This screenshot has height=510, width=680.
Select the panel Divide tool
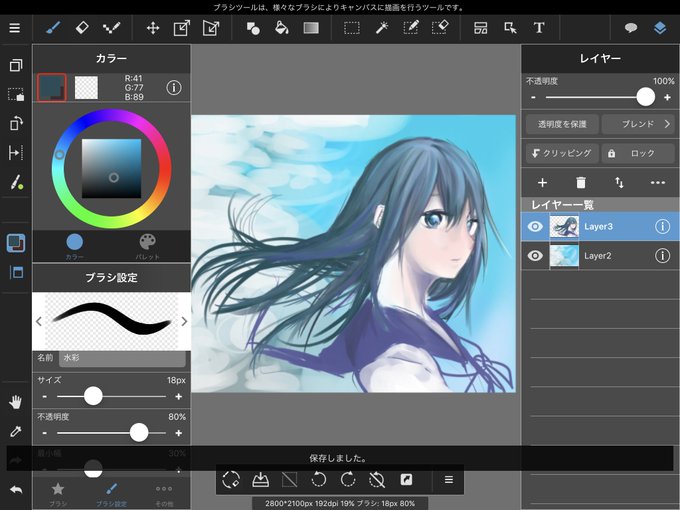481,29
